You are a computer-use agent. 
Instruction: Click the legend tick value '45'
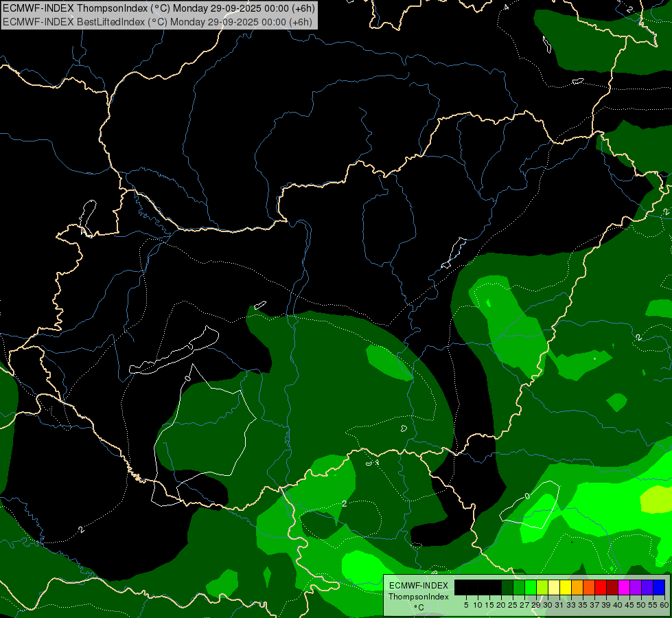629,605
